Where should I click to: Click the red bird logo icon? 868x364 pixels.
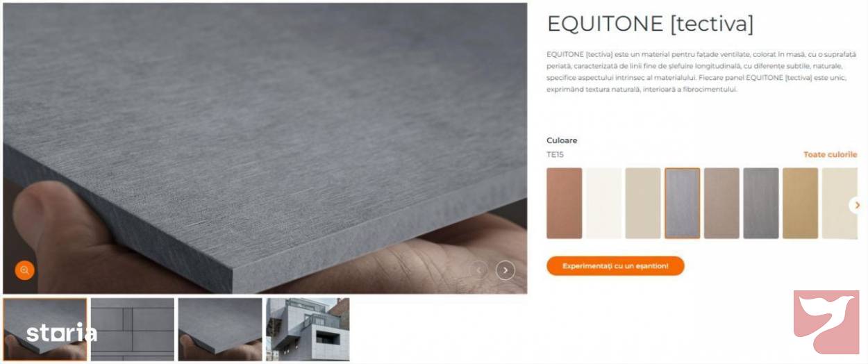pos(826,322)
